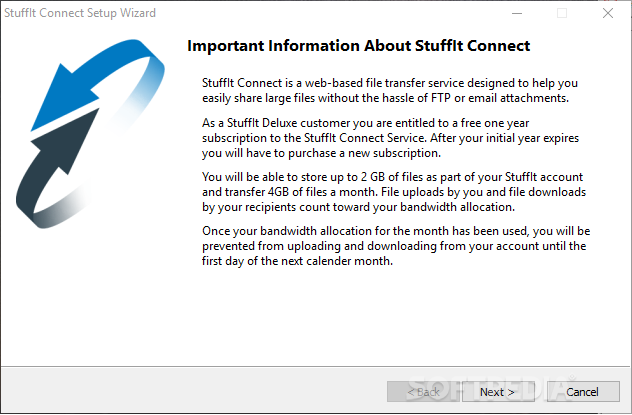This screenshot has height=415, width=632.
Task: Click the Softpedia watermark behind the buttons
Action: point(490,387)
